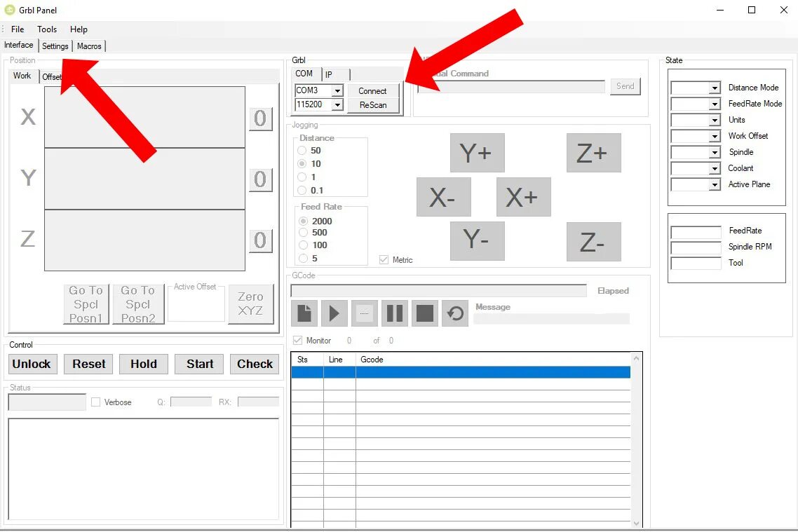798x532 pixels.
Task: Enable the Verbose checkbox
Action: click(x=95, y=402)
